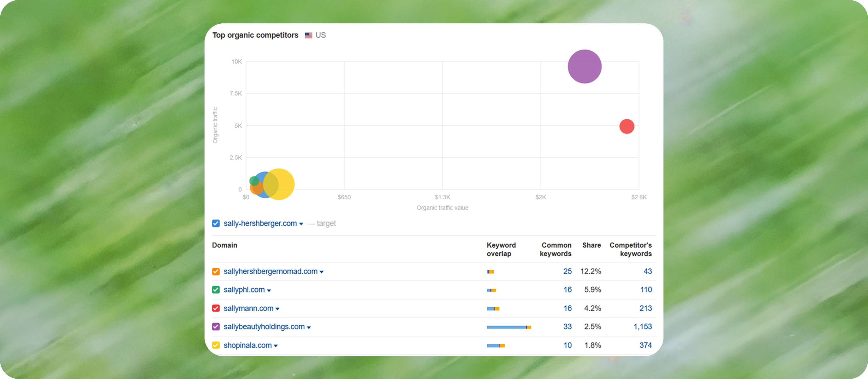The width and height of the screenshot is (868, 379).
Task: Click the Common keywords column header
Action: tap(556, 250)
